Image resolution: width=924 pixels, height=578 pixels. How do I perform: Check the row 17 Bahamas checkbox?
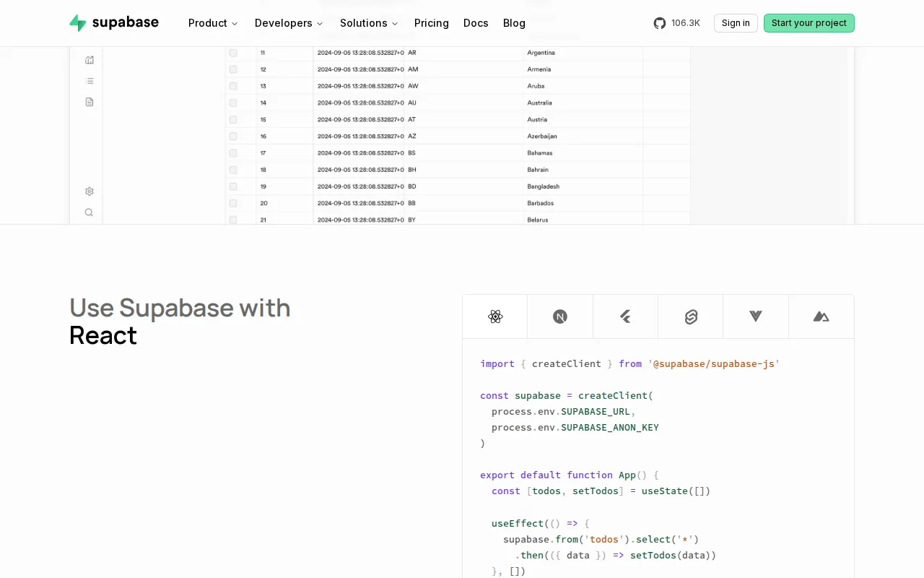tap(233, 153)
